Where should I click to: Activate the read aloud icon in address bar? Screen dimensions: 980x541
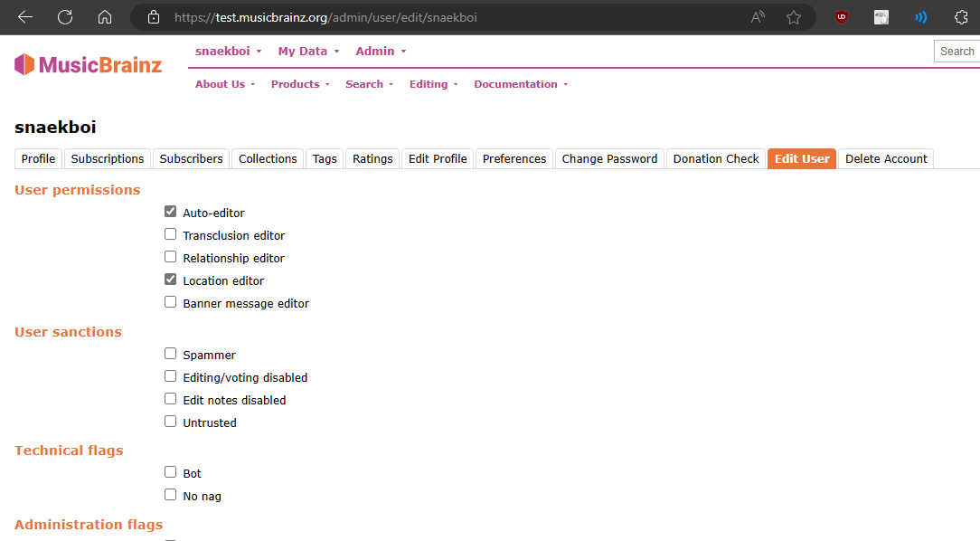click(x=758, y=17)
